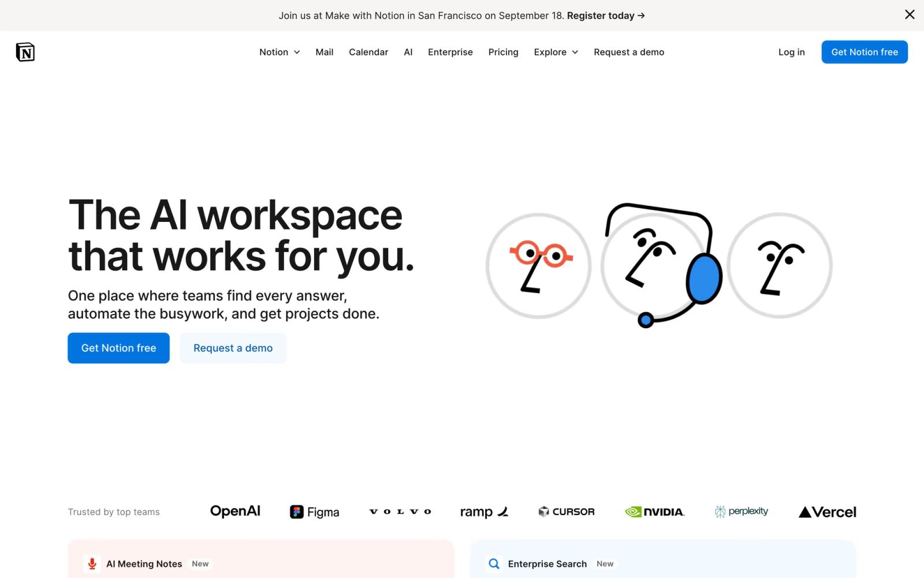924x578 pixels.
Task: Open the Enterprise Search card
Action: (662, 559)
